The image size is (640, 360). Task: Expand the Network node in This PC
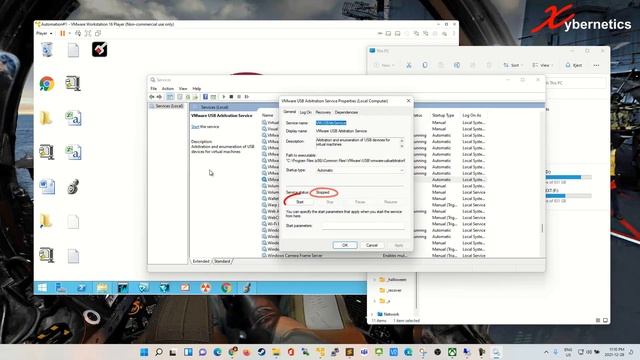pyautogui.click(x=372, y=314)
